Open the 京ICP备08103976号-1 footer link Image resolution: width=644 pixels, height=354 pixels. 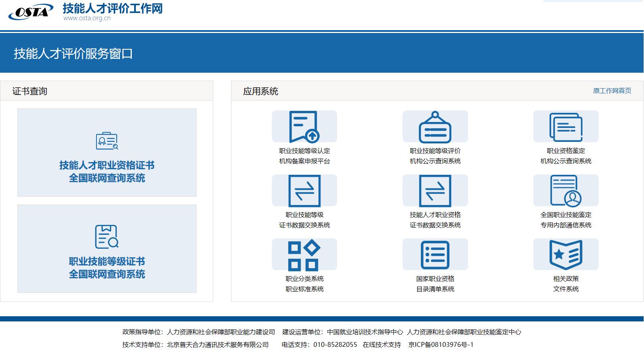coord(441,345)
